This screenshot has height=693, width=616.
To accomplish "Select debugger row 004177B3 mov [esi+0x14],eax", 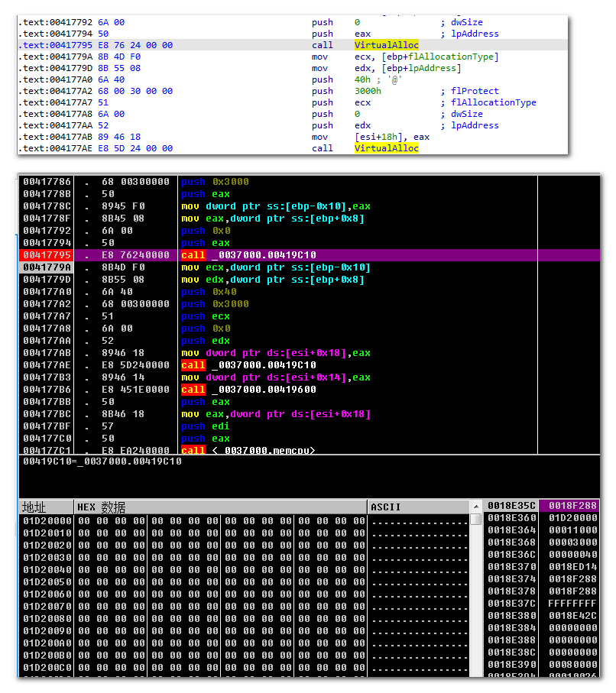I will pos(309,377).
